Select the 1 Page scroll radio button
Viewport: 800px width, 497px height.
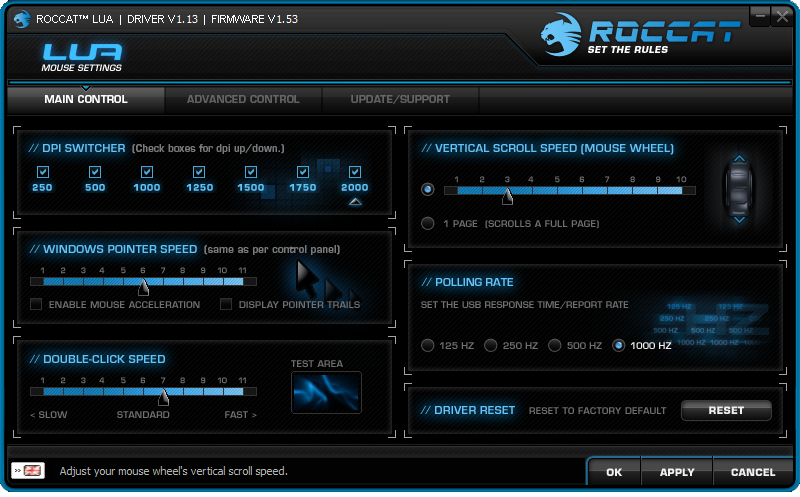pos(428,223)
